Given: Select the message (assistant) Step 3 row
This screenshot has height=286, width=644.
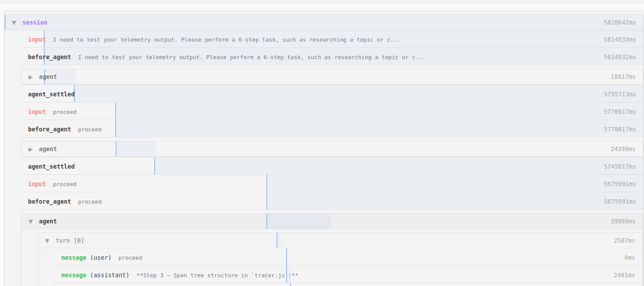Looking at the screenshot, I should pyautogui.click(x=349, y=275).
